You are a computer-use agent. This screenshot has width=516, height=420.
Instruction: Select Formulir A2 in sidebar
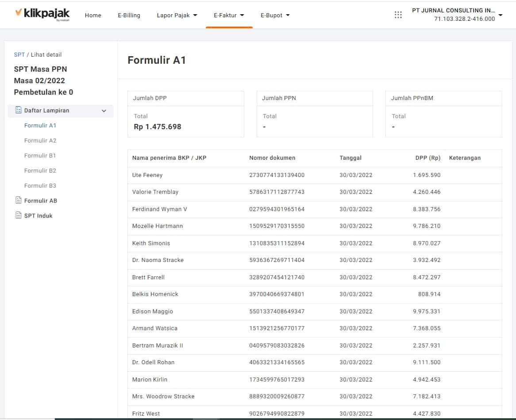(x=40, y=140)
